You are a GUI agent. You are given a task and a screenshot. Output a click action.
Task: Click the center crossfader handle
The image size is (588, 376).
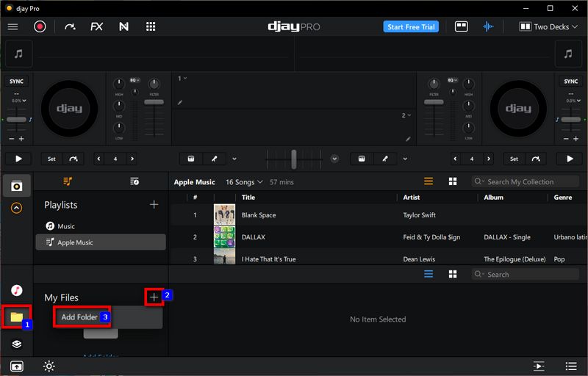pos(294,159)
